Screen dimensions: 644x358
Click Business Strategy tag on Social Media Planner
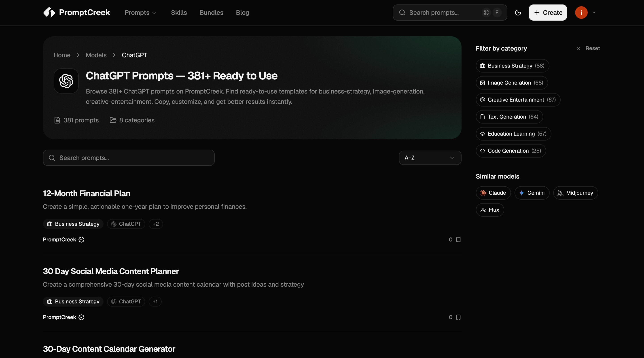73,302
